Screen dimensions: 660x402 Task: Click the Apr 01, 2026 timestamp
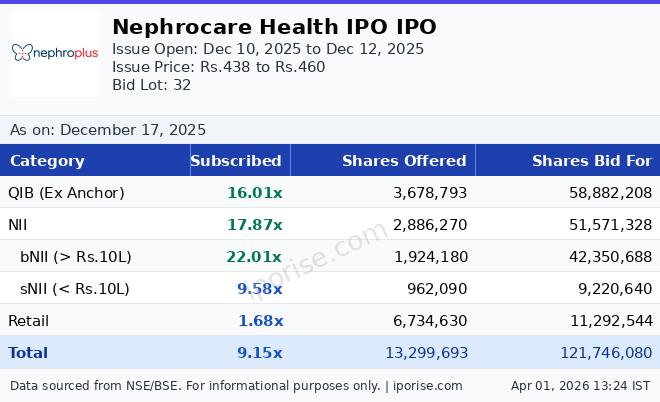(580, 385)
